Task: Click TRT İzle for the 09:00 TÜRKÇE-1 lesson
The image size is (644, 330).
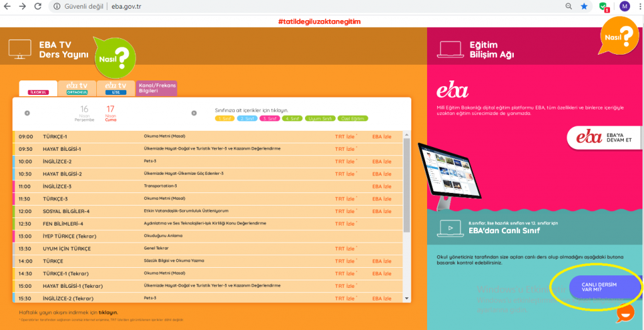Action: [345, 136]
